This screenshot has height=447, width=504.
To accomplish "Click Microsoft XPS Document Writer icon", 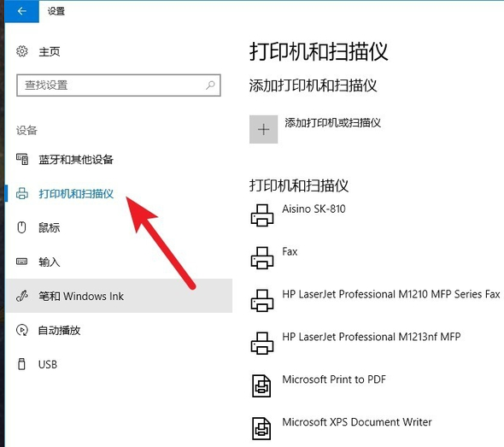I will [261, 428].
